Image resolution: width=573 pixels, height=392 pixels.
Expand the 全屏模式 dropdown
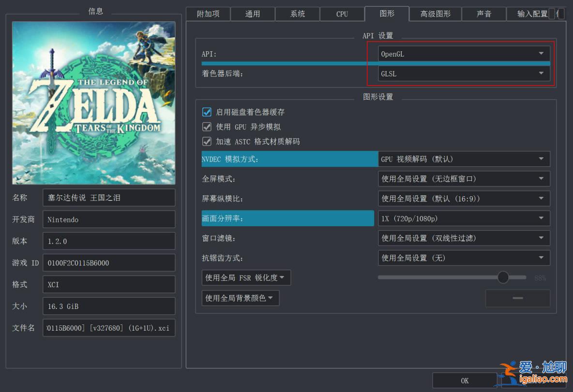click(464, 179)
